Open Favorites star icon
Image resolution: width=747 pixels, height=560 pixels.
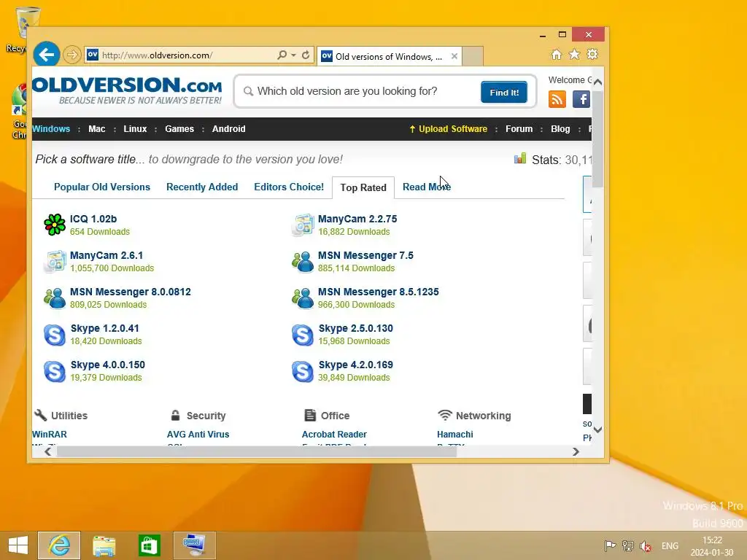click(575, 54)
